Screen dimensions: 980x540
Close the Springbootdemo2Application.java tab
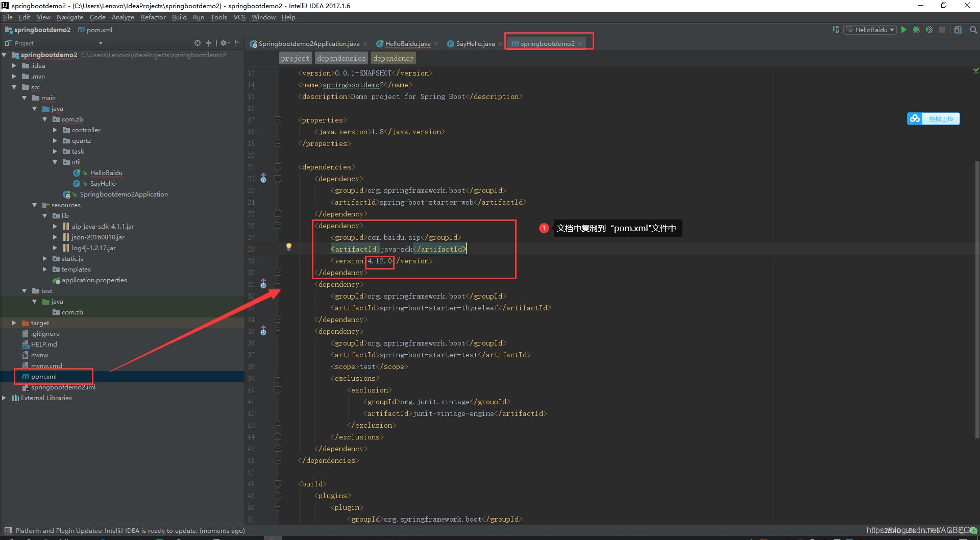pyautogui.click(x=365, y=44)
